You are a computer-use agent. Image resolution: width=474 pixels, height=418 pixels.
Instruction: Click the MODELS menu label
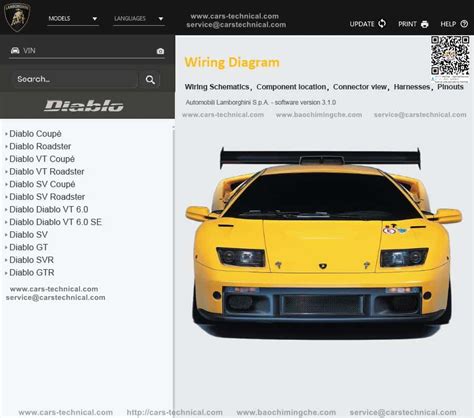click(59, 18)
